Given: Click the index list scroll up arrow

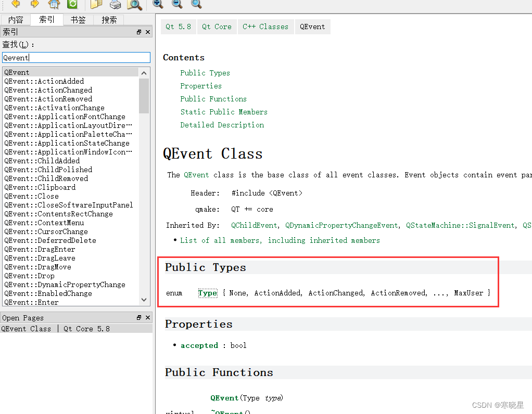Looking at the screenshot, I should 144,73.
